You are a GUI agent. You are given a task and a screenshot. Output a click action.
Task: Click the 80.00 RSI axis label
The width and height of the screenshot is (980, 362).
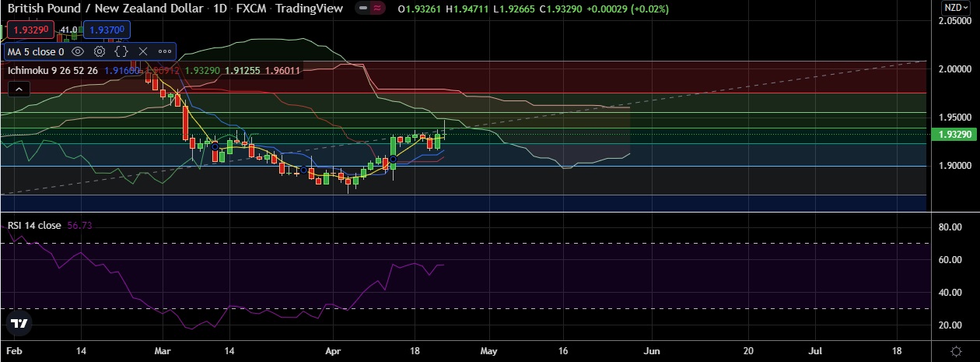click(x=950, y=227)
